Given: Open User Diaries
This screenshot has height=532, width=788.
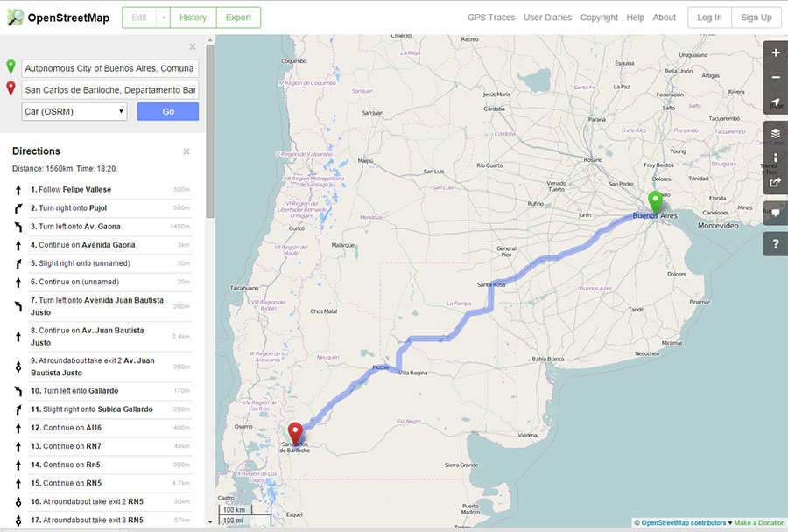Looking at the screenshot, I should [548, 17].
